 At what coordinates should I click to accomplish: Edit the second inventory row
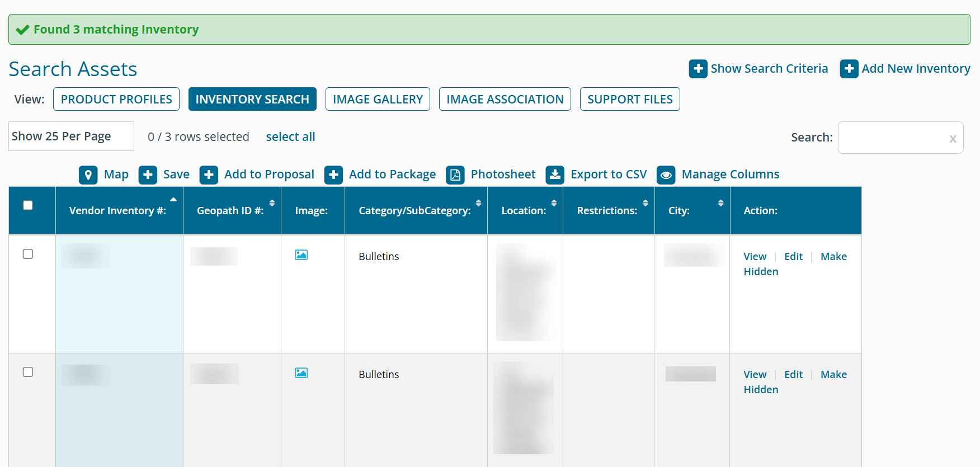[x=793, y=375]
